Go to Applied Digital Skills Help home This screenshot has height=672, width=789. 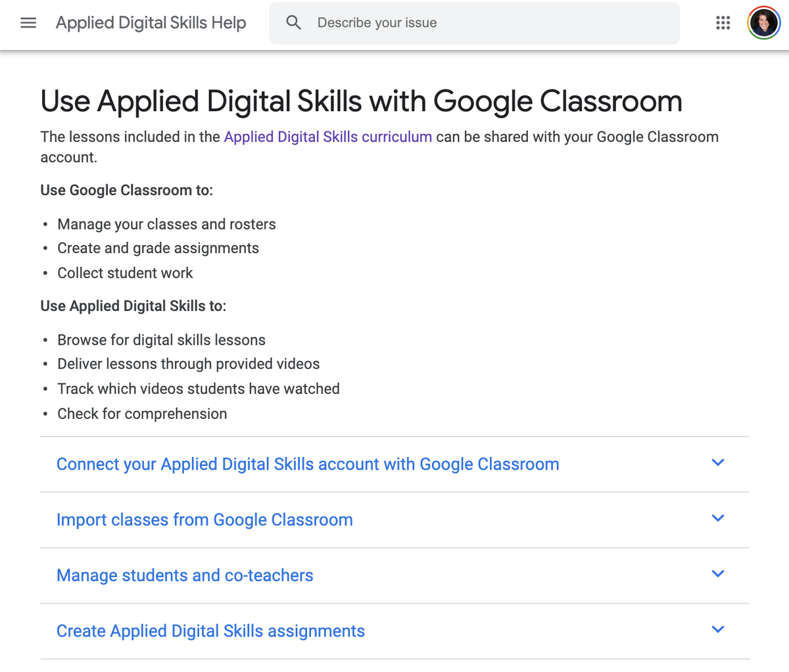click(x=151, y=23)
